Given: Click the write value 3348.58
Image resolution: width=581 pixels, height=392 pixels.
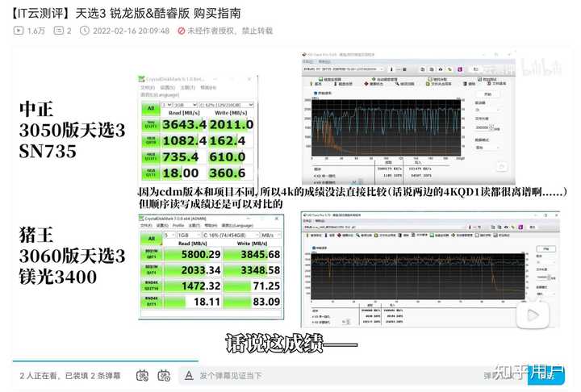Looking at the screenshot, I should (x=261, y=270).
